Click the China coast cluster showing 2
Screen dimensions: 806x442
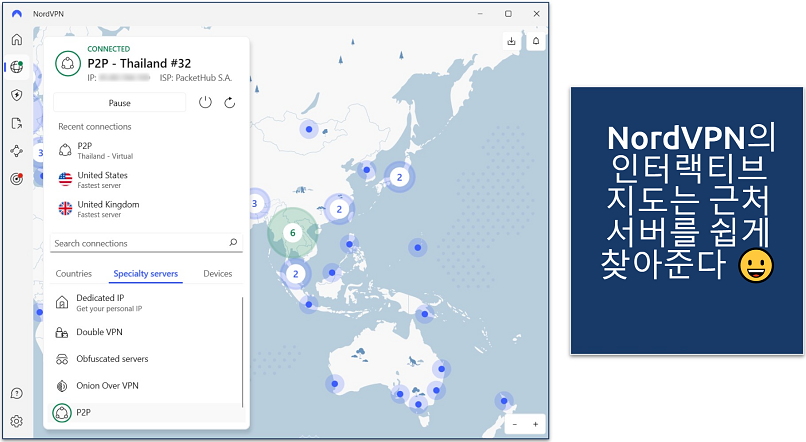339,209
